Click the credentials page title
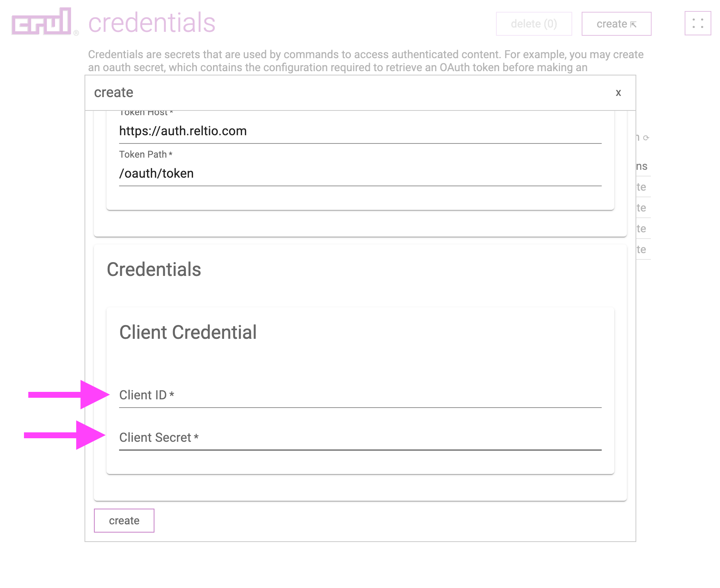Image resolution: width=720 pixels, height=588 pixels. tap(152, 22)
